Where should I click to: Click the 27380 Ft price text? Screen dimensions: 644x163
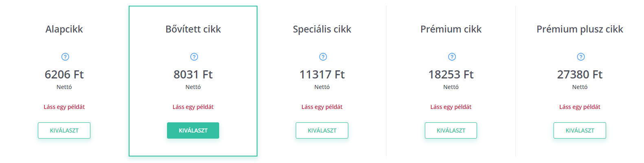pos(580,74)
